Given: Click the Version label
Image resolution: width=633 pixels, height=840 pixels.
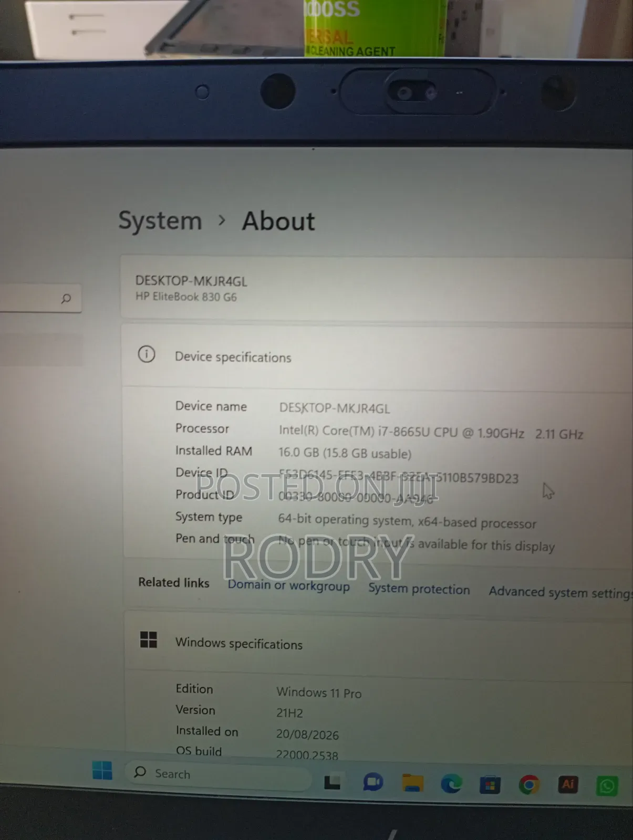Looking at the screenshot, I should (x=195, y=710).
